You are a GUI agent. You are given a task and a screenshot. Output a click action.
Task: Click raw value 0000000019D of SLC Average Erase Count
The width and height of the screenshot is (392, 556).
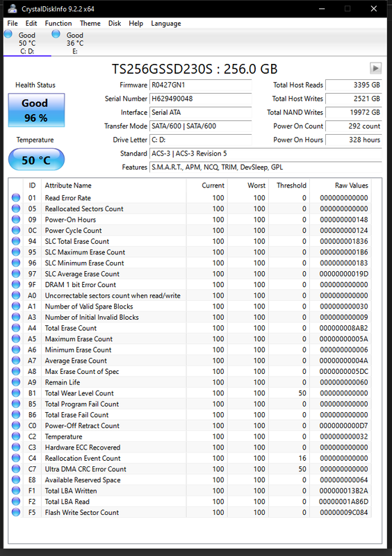(x=343, y=274)
